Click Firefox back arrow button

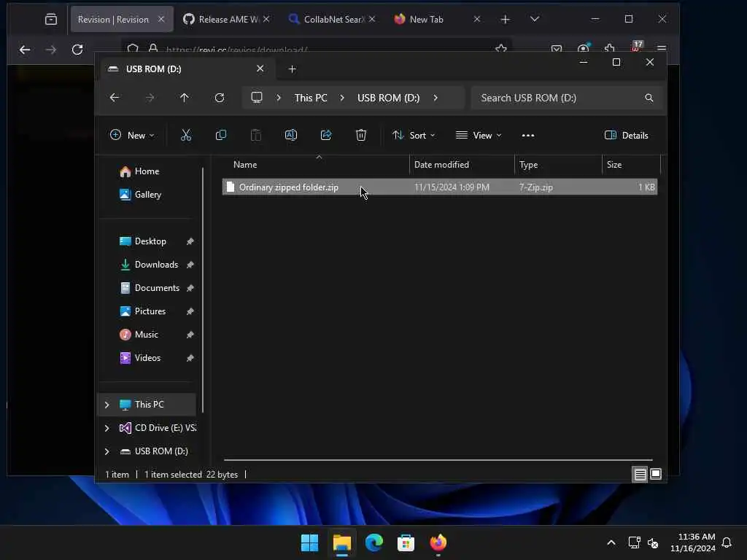25,50
